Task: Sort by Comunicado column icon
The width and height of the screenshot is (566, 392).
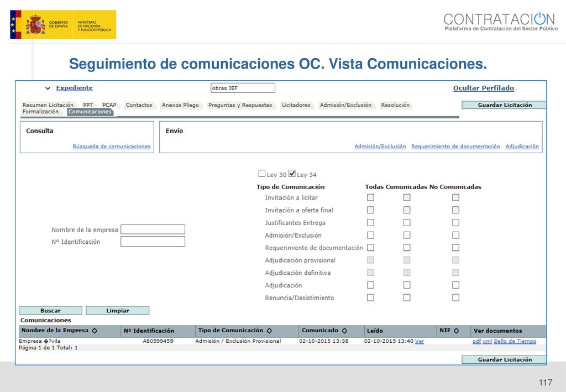Action: 344,331
